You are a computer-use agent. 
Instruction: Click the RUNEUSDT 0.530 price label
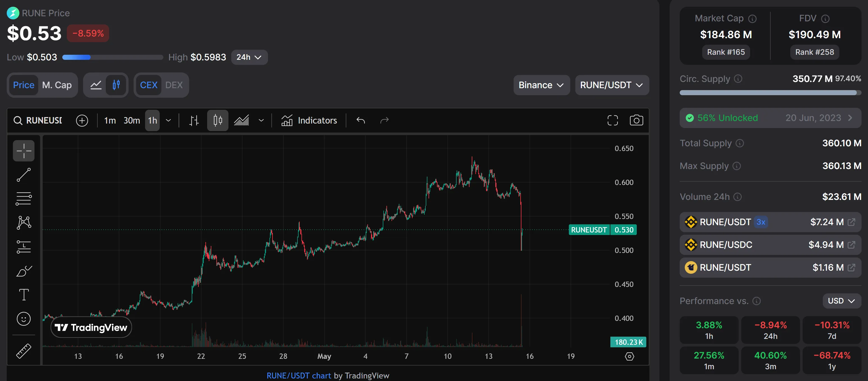tap(602, 230)
